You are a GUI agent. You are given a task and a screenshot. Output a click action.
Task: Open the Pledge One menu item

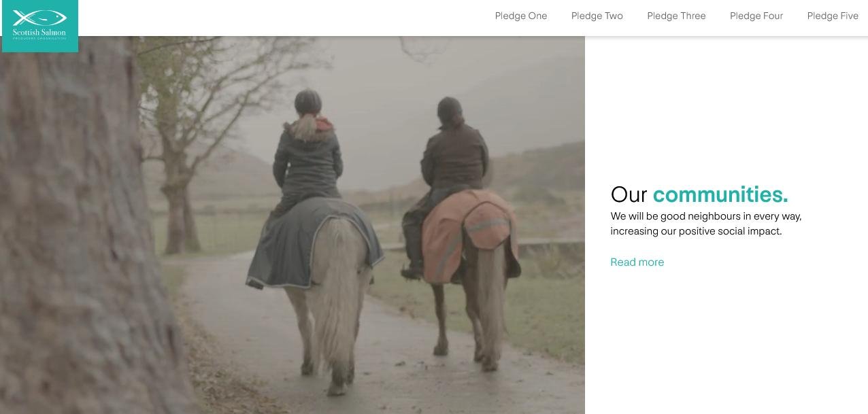[x=521, y=16]
